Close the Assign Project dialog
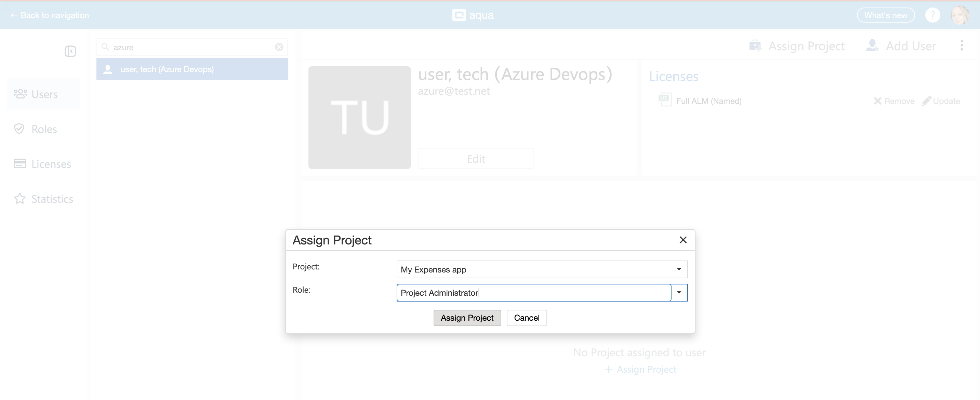The image size is (980, 400). point(683,240)
